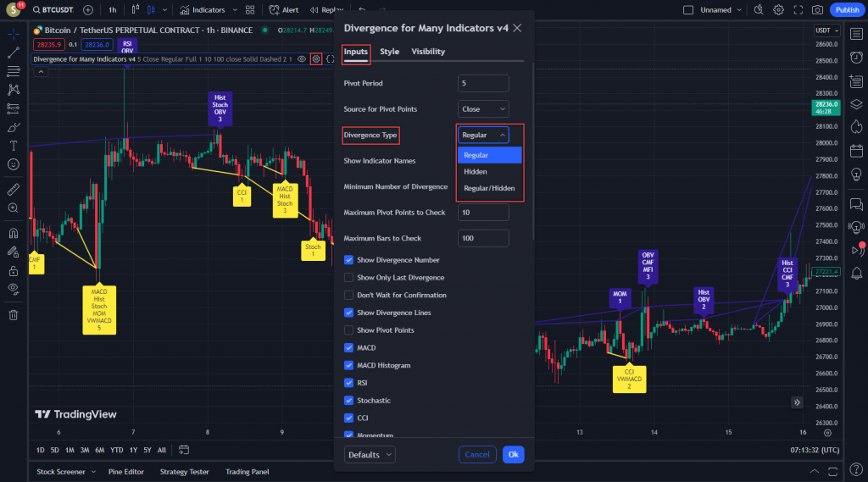868x482 pixels.
Task: Select the ruler measure tool
Action: (x=14, y=190)
